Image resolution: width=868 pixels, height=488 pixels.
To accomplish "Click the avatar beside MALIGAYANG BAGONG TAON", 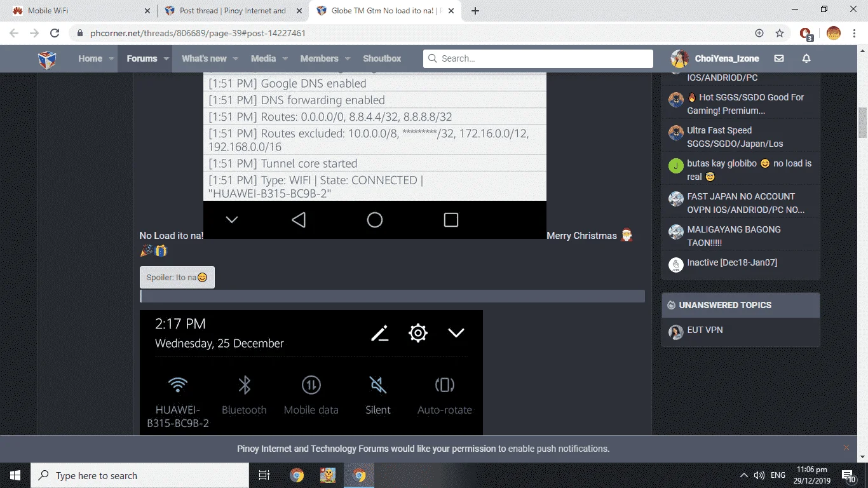I will pos(676,232).
